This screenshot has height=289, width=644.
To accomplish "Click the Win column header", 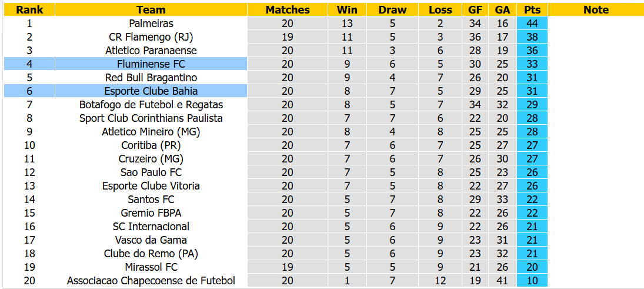I will click(x=347, y=10).
